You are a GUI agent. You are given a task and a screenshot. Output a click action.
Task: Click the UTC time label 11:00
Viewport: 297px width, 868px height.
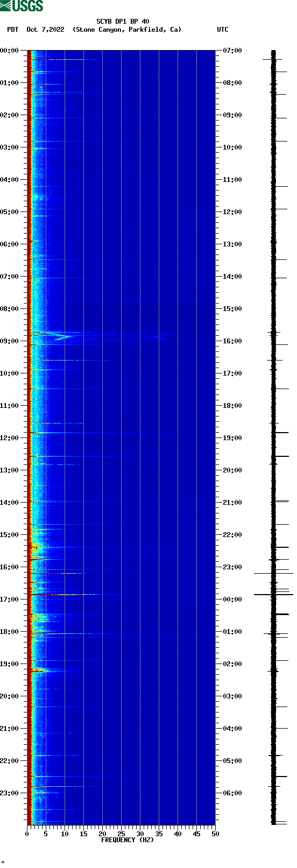click(232, 180)
